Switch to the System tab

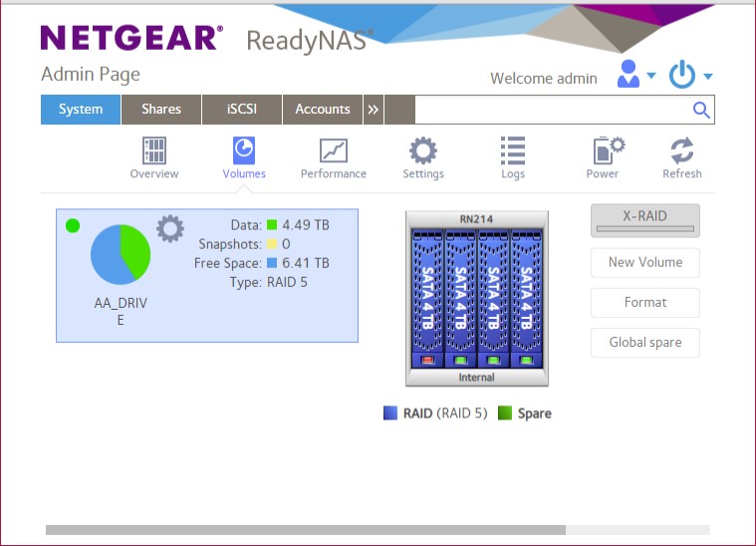(x=81, y=110)
